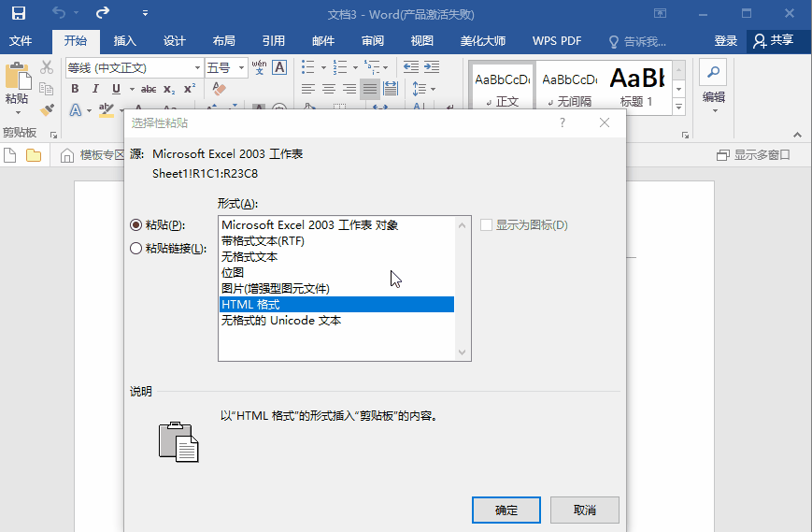Click the Justify alignment icon
The image size is (812, 532).
(x=370, y=89)
